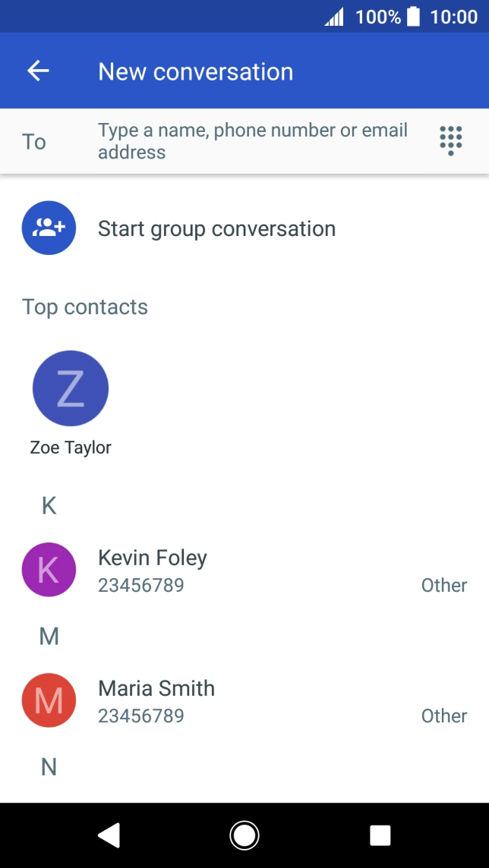
Task: Tap Kevin Foley's phone number 23456789
Action: (141, 586)
